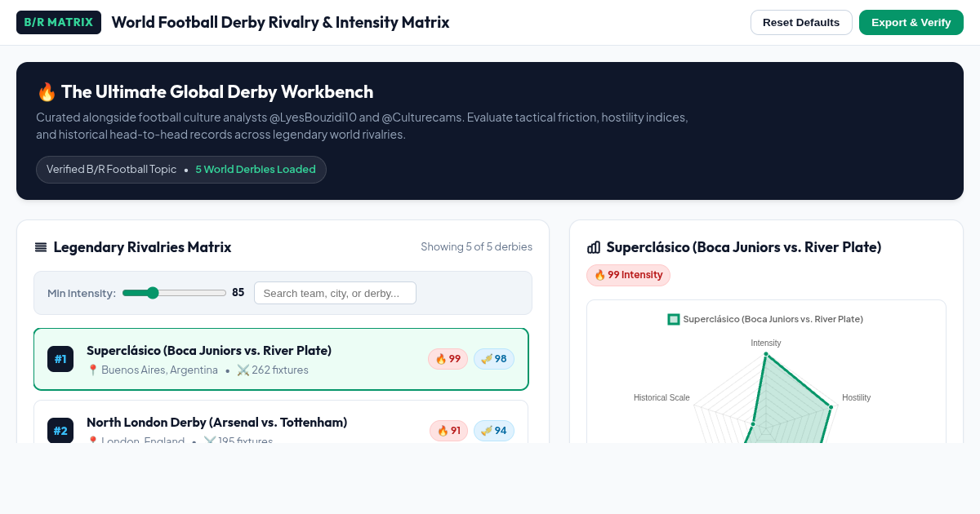Click the Hostility data point on radar chart
Viewport: 980px width, 514px height.
coord(831,406)
